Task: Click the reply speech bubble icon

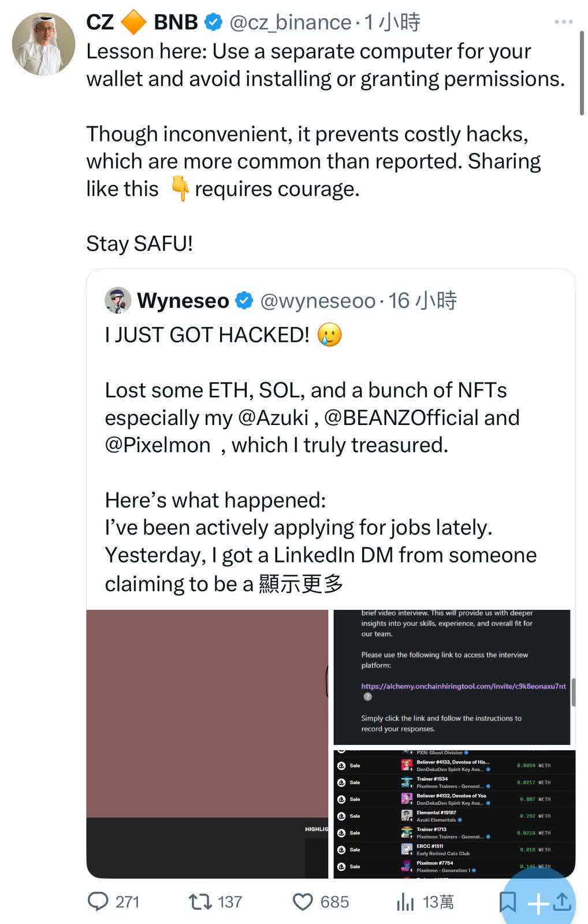Action: [98, 901]
